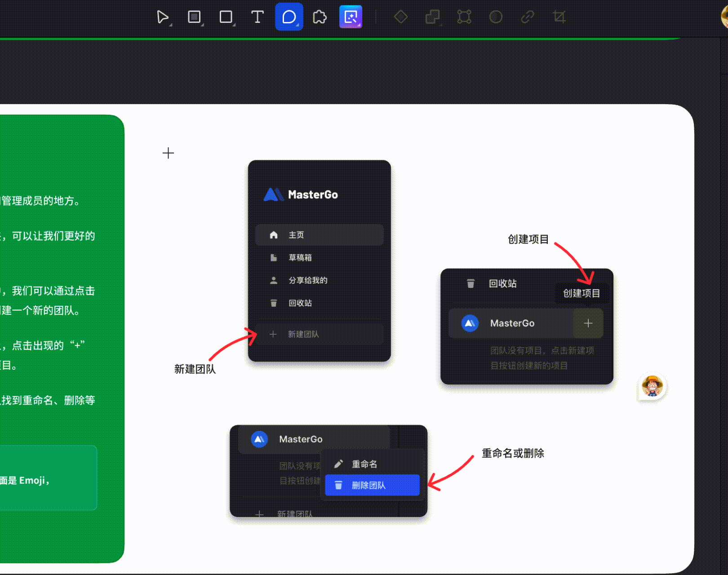Select the Frame tool in the toolbar

(x=194, y=17)
